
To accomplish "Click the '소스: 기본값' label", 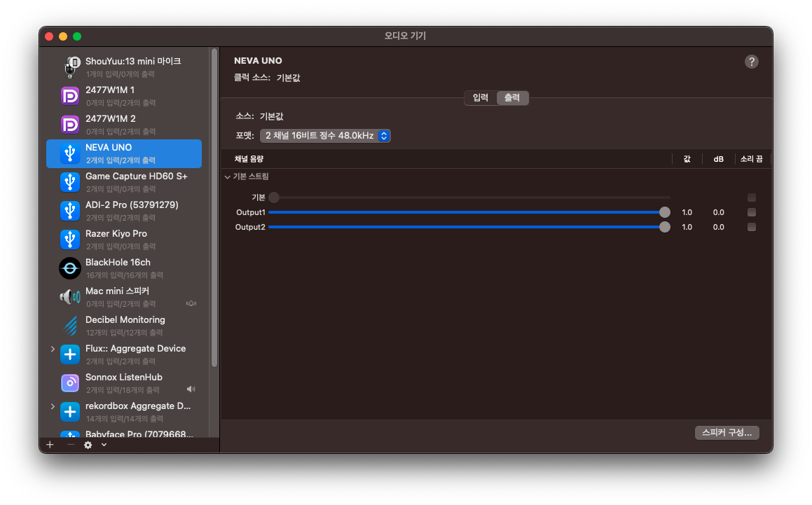I will [259, 116].
